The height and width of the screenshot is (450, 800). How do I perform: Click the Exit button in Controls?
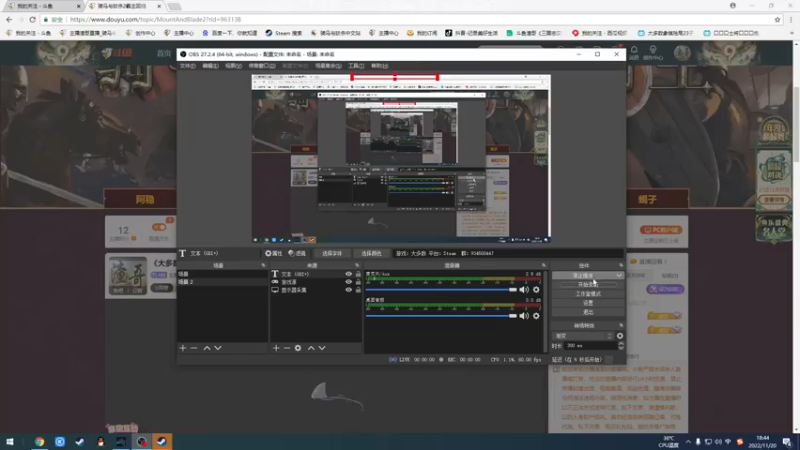click(588, 312)
